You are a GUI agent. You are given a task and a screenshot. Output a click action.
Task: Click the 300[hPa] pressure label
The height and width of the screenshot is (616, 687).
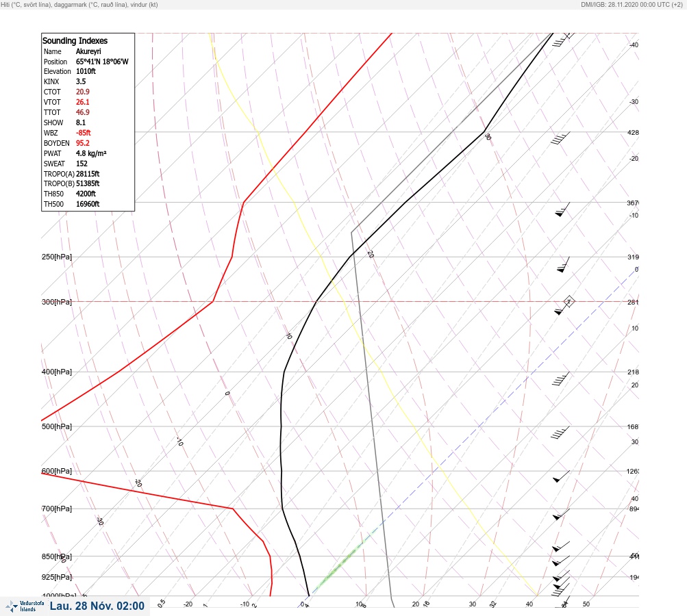tap(57, 302)
